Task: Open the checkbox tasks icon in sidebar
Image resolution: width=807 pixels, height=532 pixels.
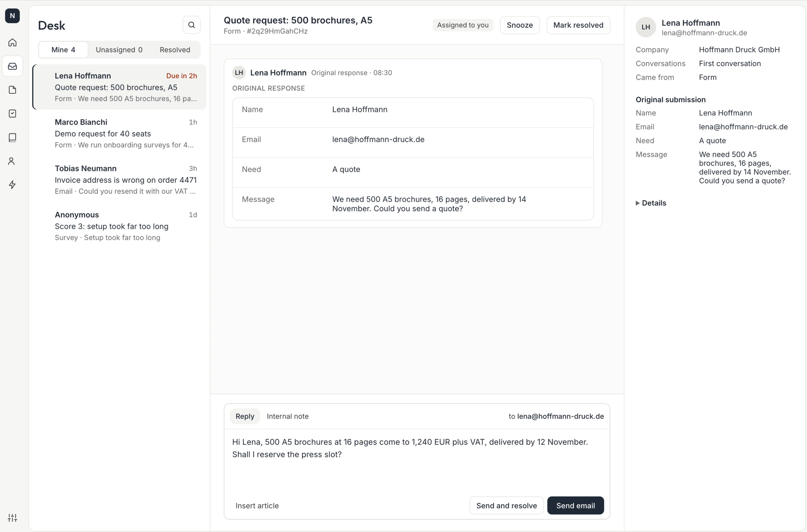Action: [x=12, y=113]
